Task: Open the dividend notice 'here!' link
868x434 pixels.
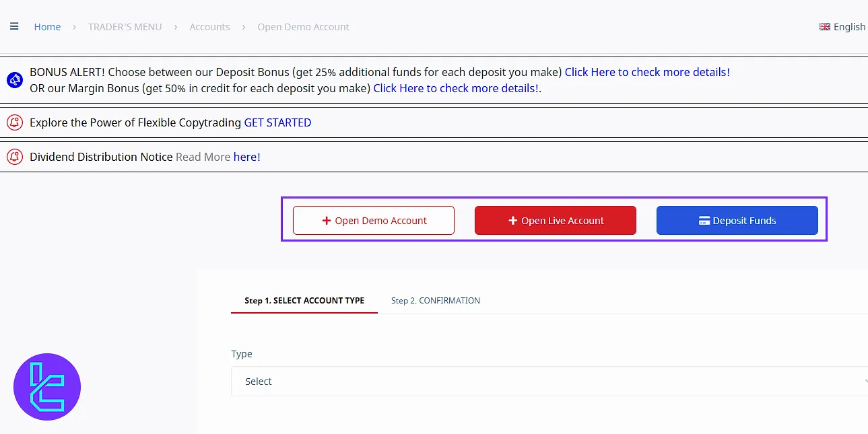Action: tap(246, 157)
